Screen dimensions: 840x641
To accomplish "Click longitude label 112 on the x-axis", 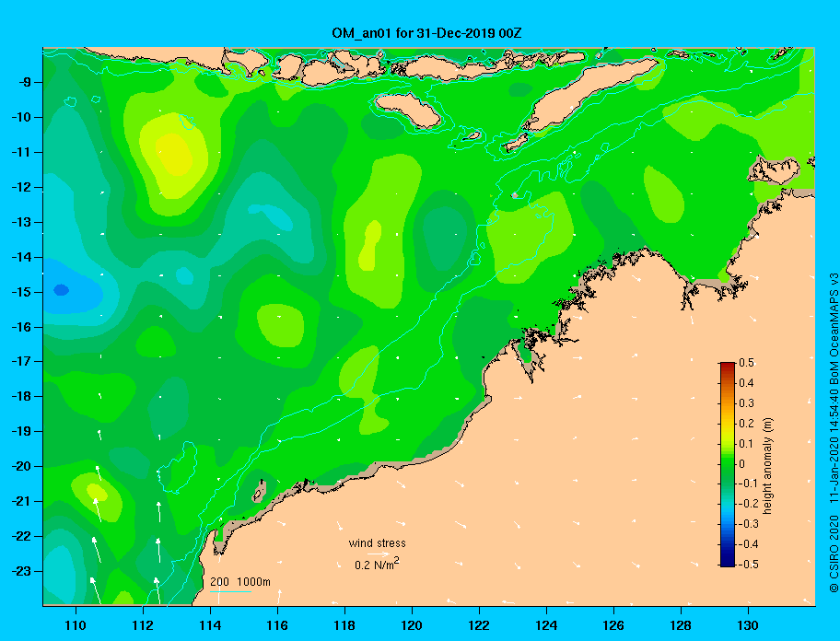I will tap(143, 625).
